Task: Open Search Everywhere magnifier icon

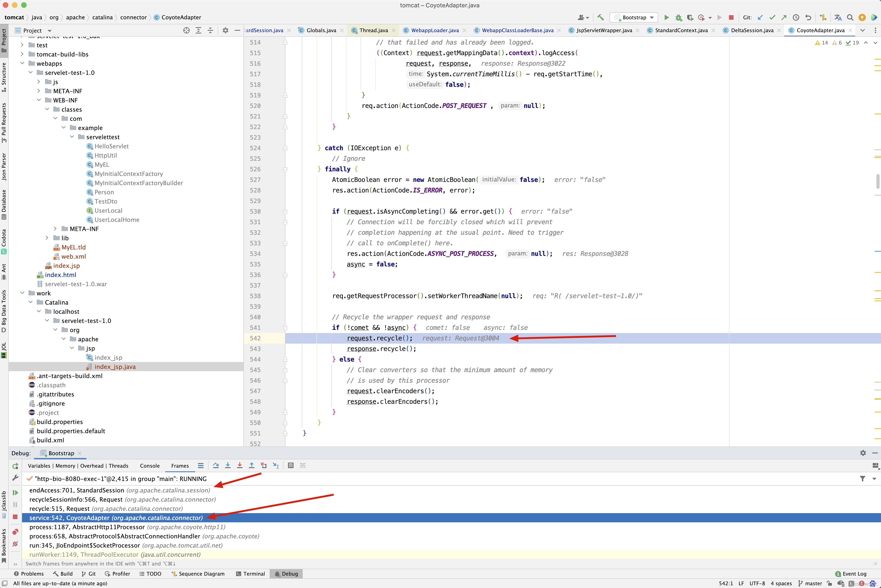Action: click(x=850, y=17)
